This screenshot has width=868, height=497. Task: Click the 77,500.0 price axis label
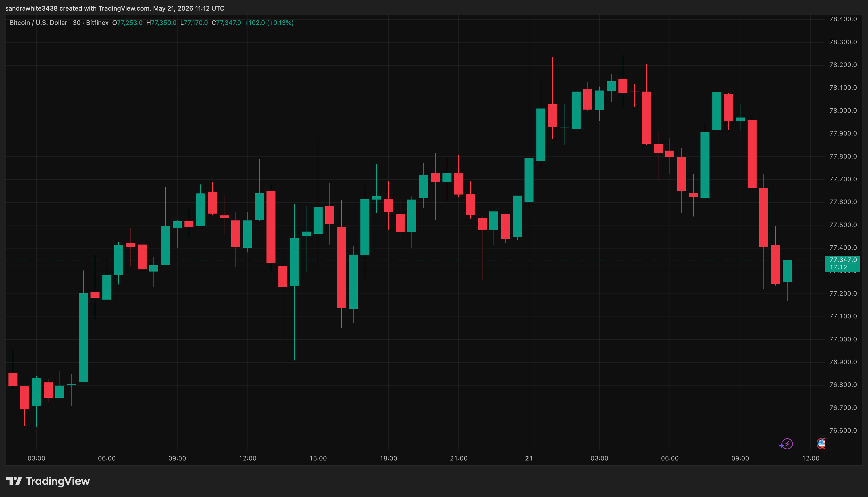pos(843,225)
